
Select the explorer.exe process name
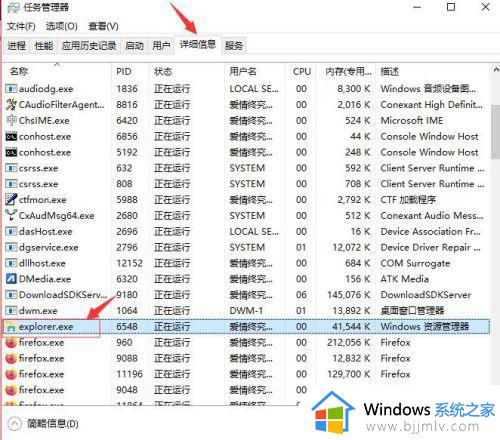pos(46,327)
